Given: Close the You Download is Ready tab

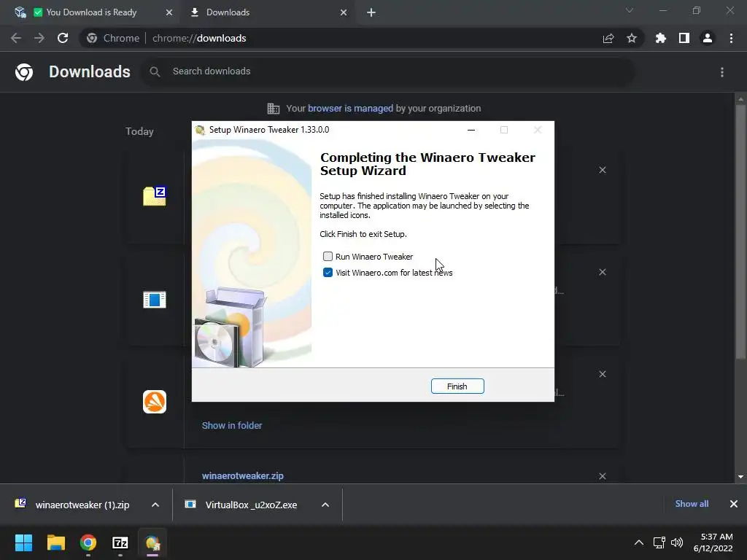Looking at the screenshot, I should [169, 12].
